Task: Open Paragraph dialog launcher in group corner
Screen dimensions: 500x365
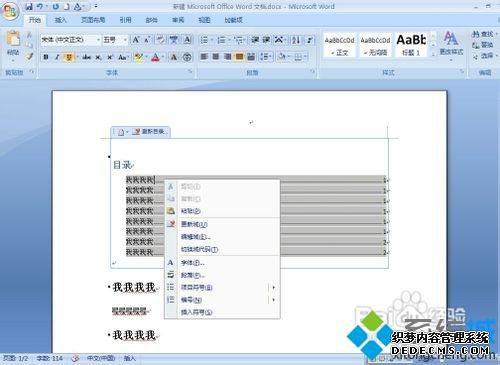Action: (x=312, y=72)
